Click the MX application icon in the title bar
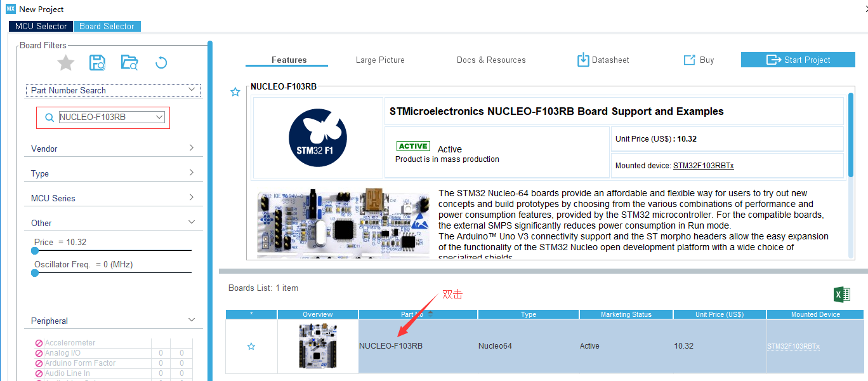Image resolution: width=868 pixels, height=381 pixels. 11,9
